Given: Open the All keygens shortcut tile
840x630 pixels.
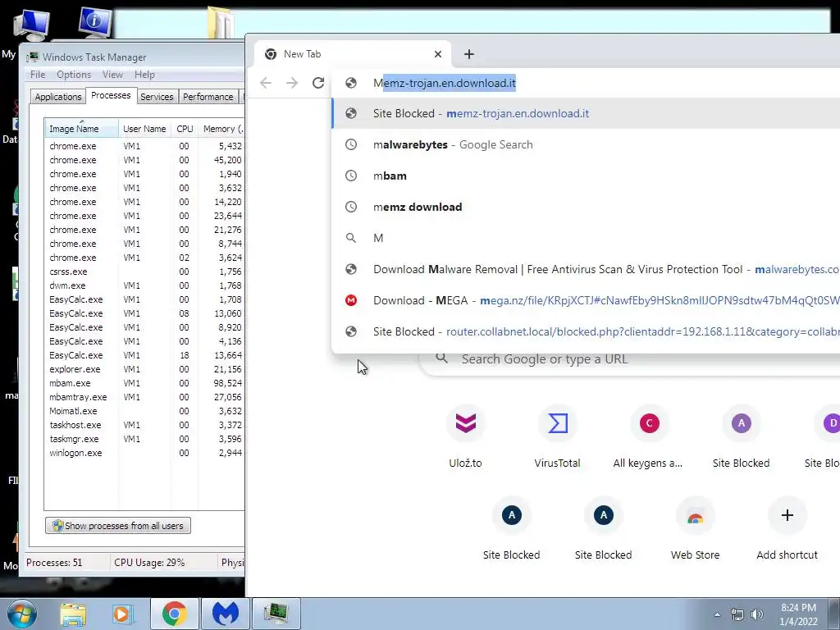Looking at the screenshot, I should 649,437.
